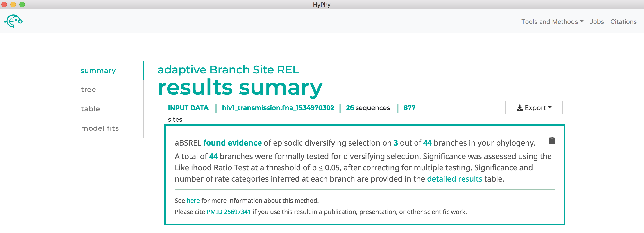This screenshot has height=233, width=644.
Task: Select the summary sidebar section
Action: [x=98, y=71]
